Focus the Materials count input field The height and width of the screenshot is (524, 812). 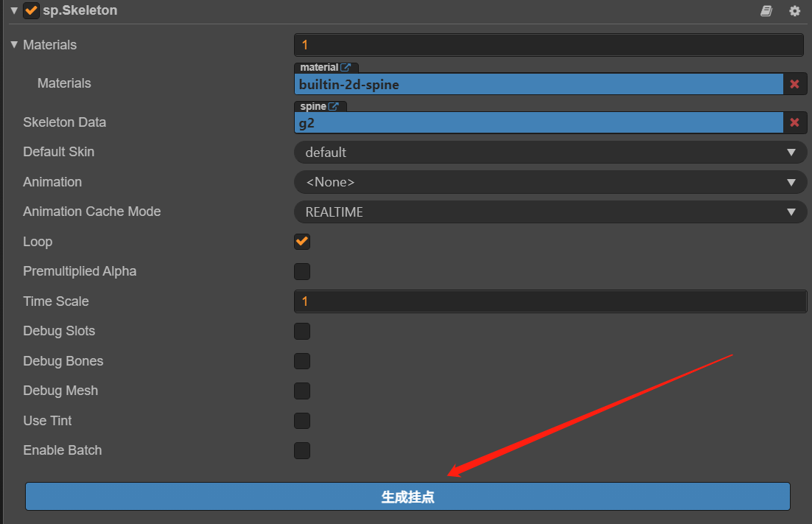coord(549,45)
